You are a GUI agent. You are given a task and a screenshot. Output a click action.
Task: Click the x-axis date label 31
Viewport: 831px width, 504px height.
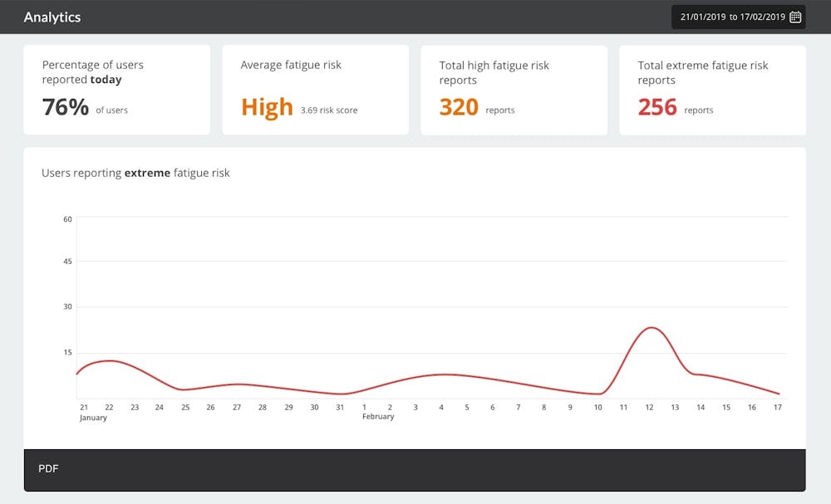(x=340, y=407)
